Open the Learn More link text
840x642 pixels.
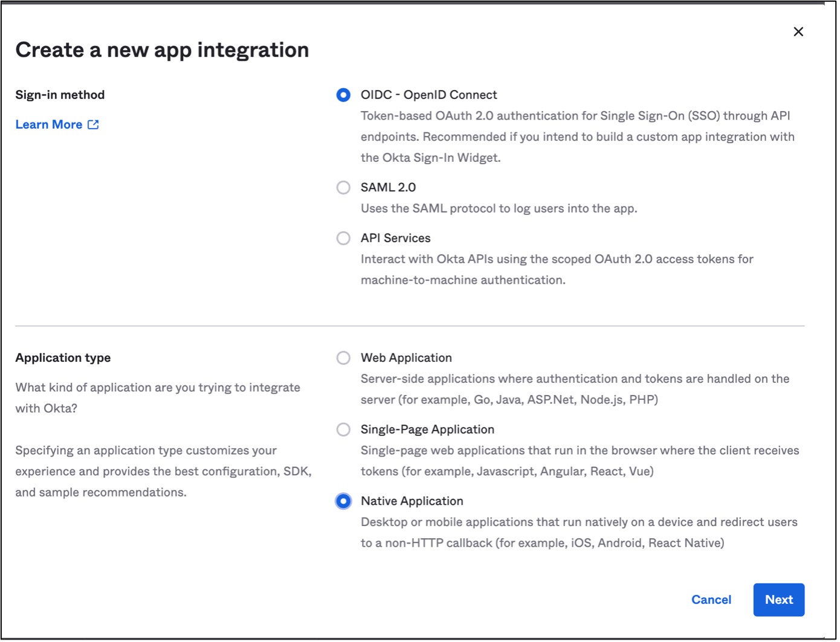49,124
